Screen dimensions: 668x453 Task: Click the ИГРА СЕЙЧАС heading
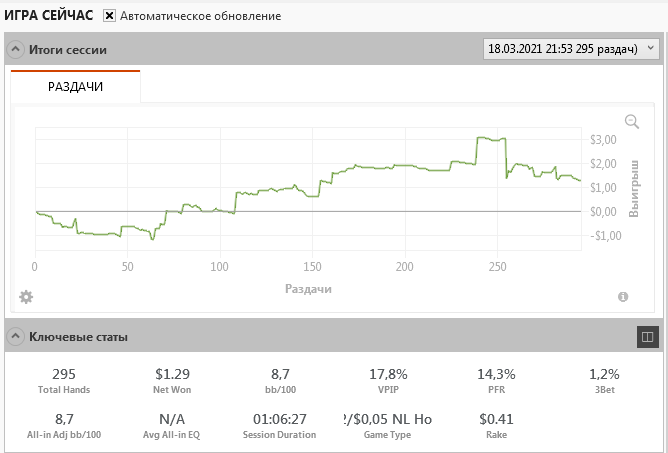(49, 16)
